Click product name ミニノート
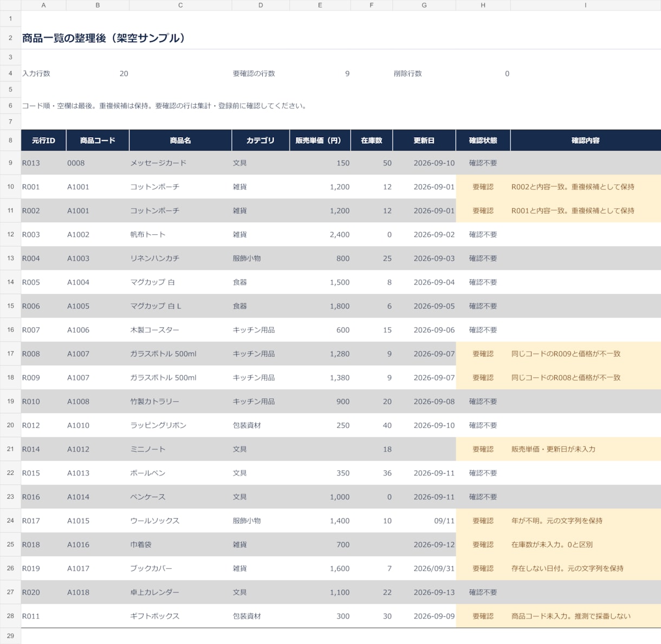This screenshot has width=661, height=644. pyautogui.click(x=148, y=449)
